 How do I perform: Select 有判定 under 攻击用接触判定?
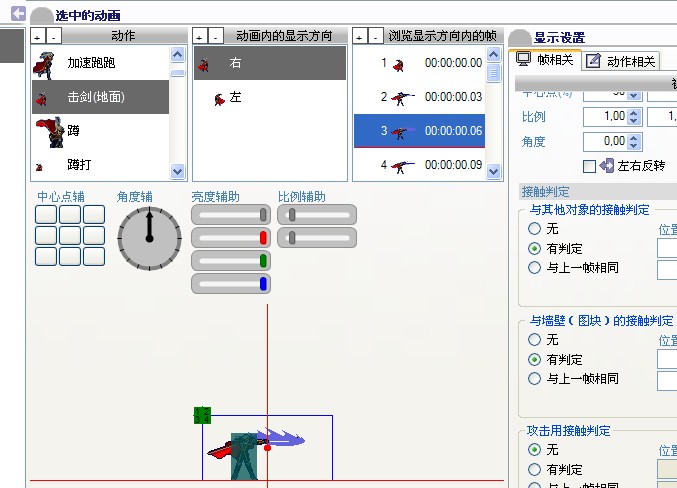535,469
